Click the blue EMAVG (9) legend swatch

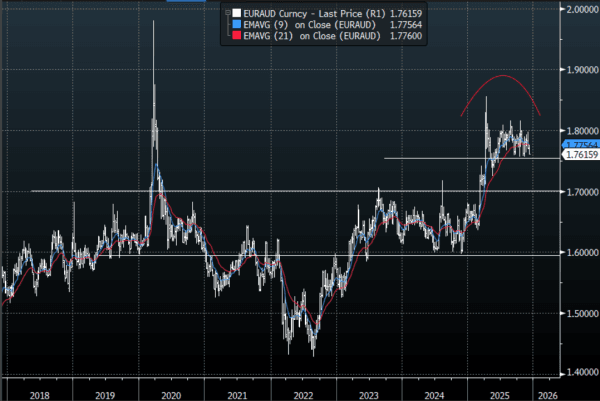(x=237, y=24)
